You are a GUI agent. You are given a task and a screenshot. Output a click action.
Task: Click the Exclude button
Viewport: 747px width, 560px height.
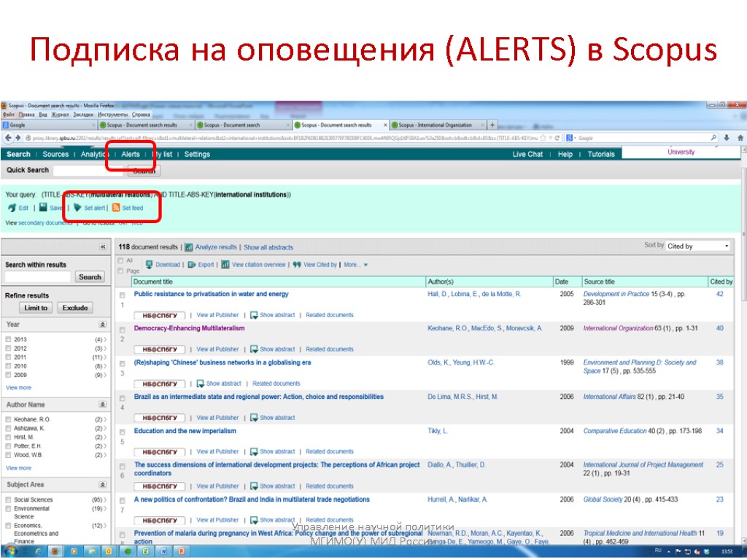(x=75, y=308)
